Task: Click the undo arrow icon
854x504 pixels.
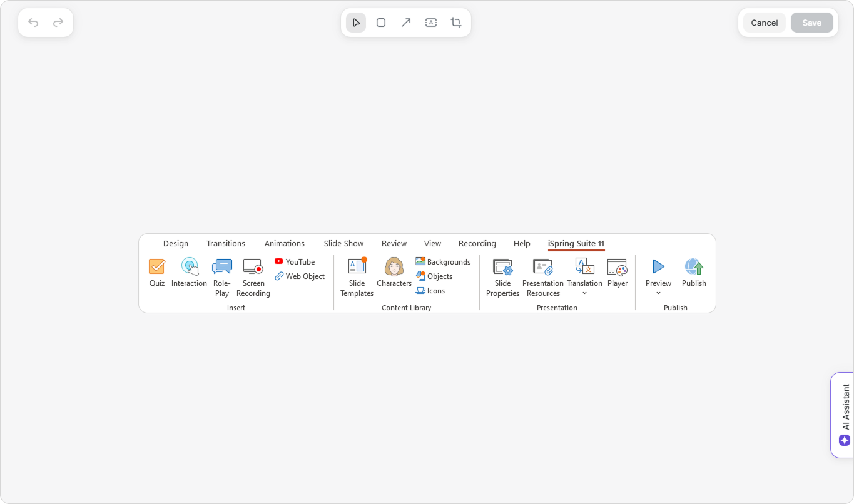Action: pos(33,23)
